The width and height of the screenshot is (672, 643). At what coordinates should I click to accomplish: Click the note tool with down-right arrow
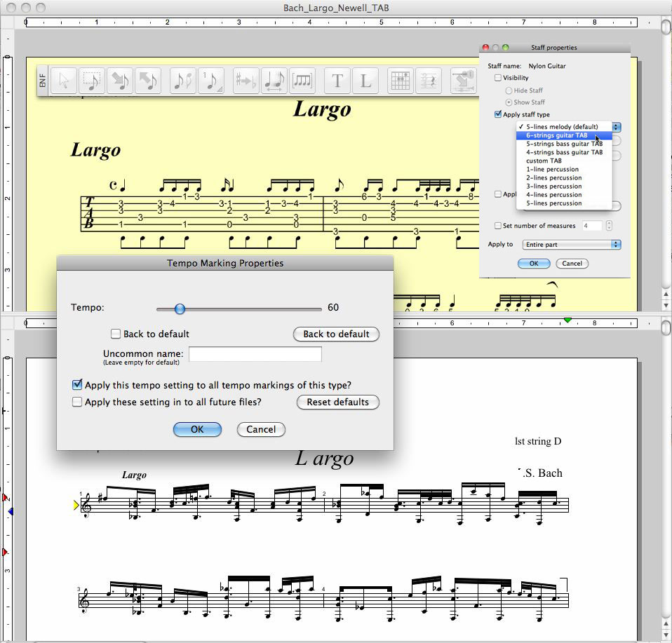[119, 81]
